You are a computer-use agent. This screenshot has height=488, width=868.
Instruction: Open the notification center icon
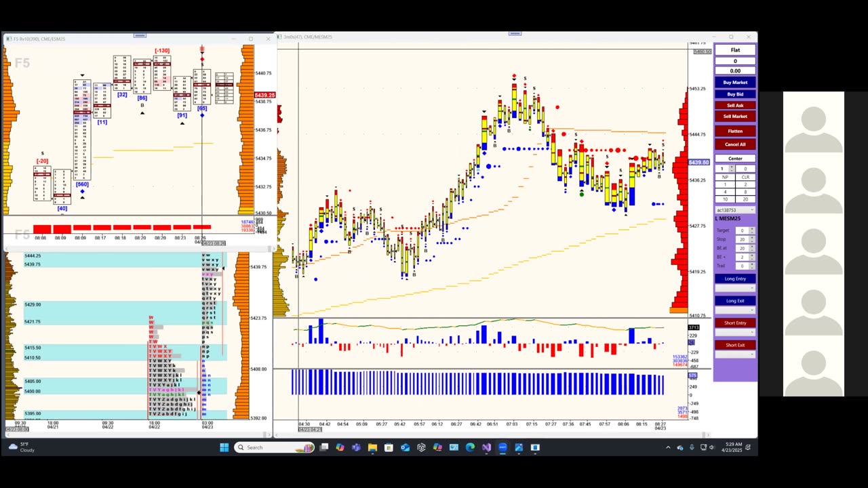pyautogui.click(x=748, y=447)
